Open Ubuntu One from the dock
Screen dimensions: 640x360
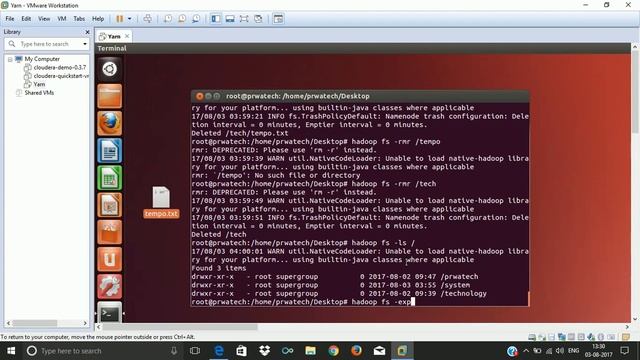click(x=109, y=259)
